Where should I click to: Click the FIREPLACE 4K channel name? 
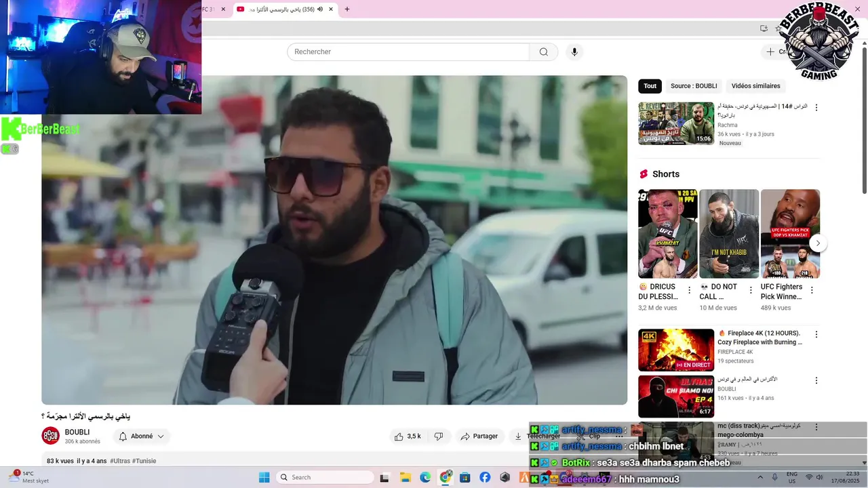735,352
